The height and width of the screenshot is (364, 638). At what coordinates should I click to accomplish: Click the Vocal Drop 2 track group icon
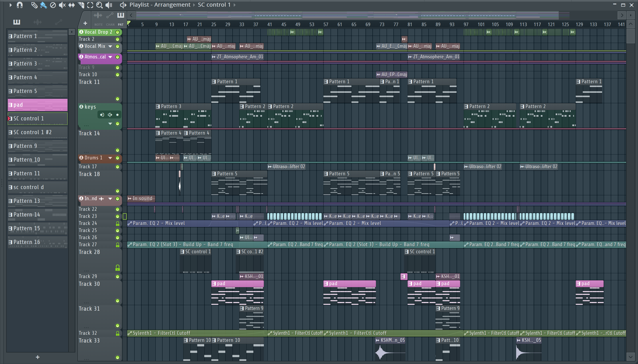click(x=81, y=32)
